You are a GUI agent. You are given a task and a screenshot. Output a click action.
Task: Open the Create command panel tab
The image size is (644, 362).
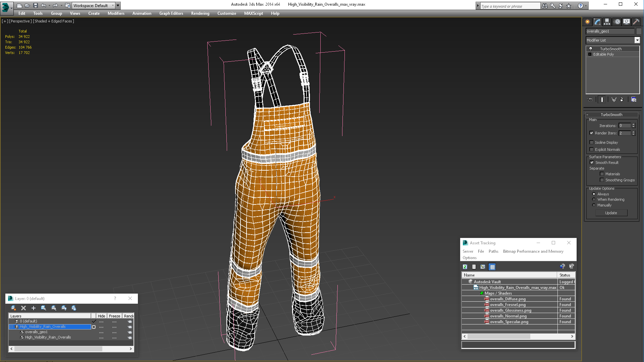[588, 22]
